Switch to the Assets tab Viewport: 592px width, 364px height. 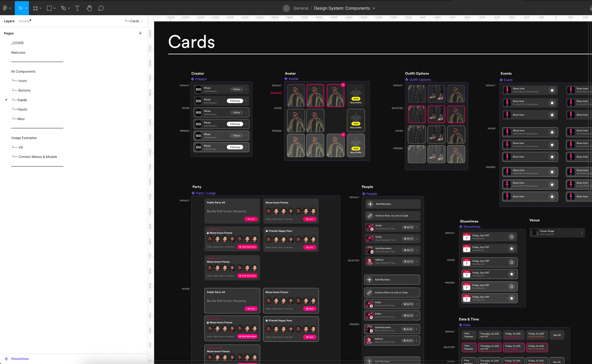24,21
